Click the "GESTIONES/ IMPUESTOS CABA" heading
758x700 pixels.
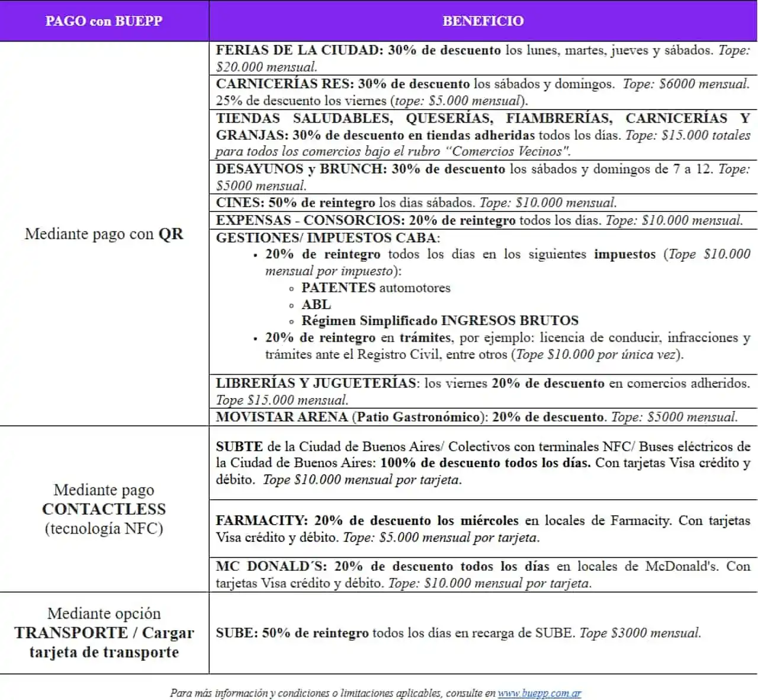(x=328, y=237)
